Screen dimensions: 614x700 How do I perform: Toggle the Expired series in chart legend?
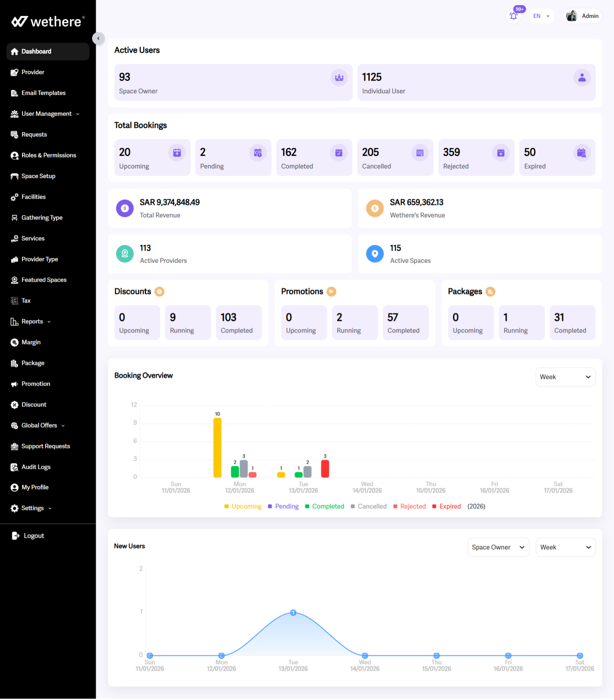[x=447, y=507]
